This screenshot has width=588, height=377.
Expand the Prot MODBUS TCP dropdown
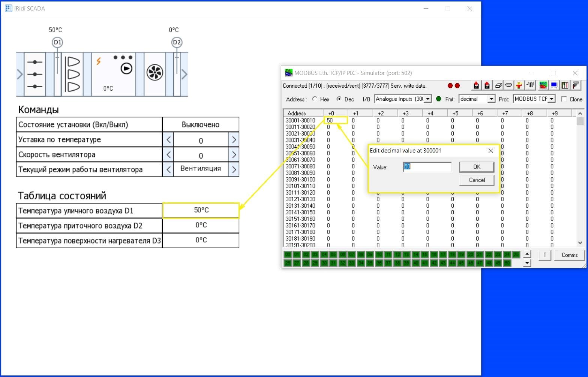point(551,99)
